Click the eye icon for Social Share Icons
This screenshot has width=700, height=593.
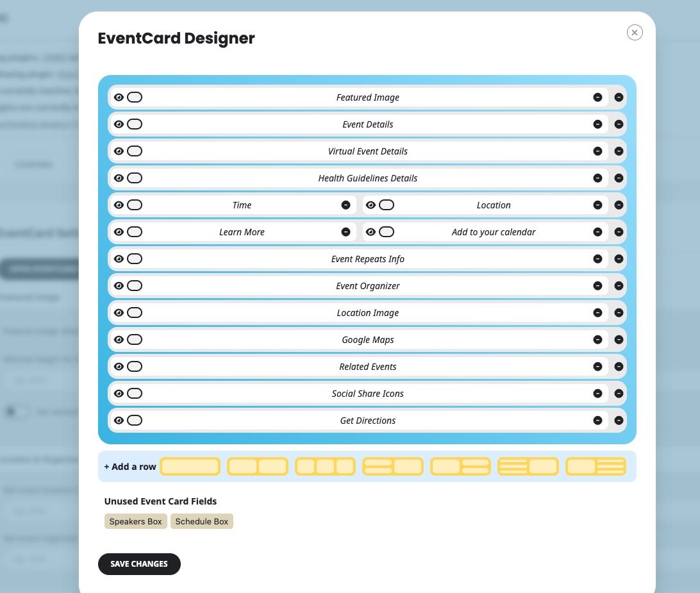click(119, 394)
